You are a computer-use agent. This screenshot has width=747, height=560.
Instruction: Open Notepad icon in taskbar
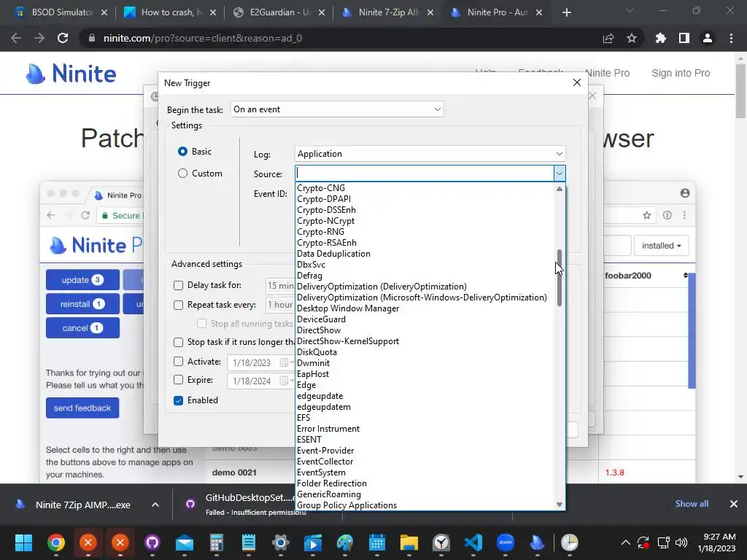[249, 542]
